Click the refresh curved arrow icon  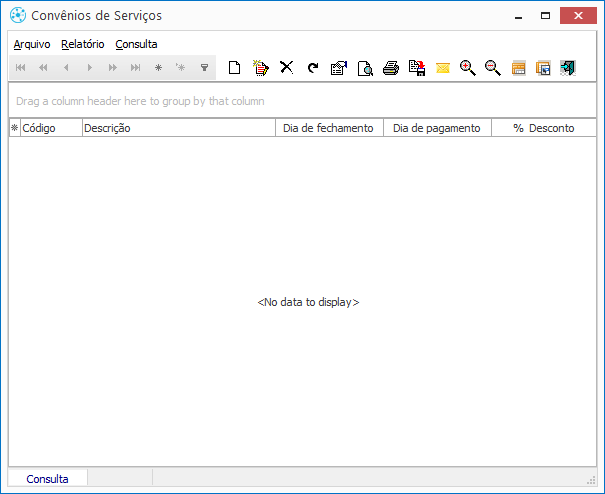point(313,68)
